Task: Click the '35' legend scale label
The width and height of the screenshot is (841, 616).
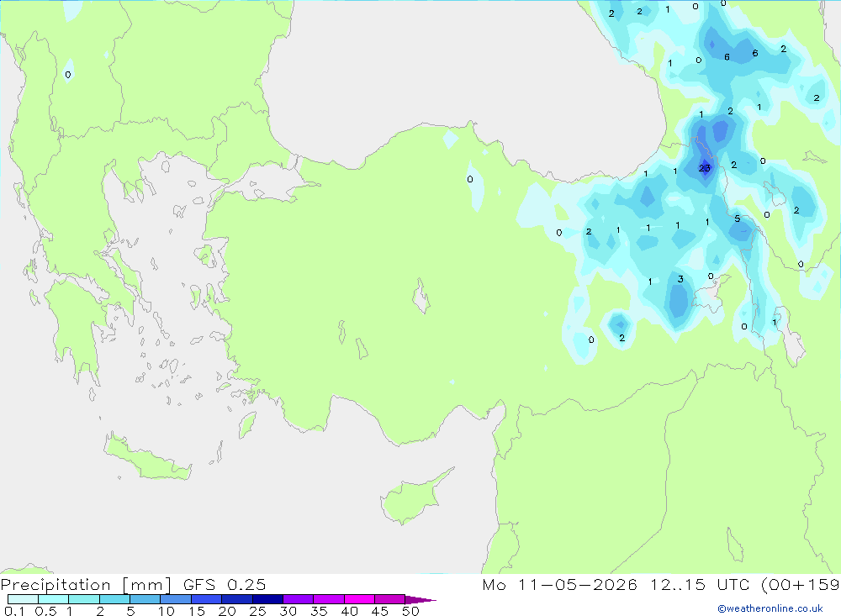Action: (x=319, y=611)
